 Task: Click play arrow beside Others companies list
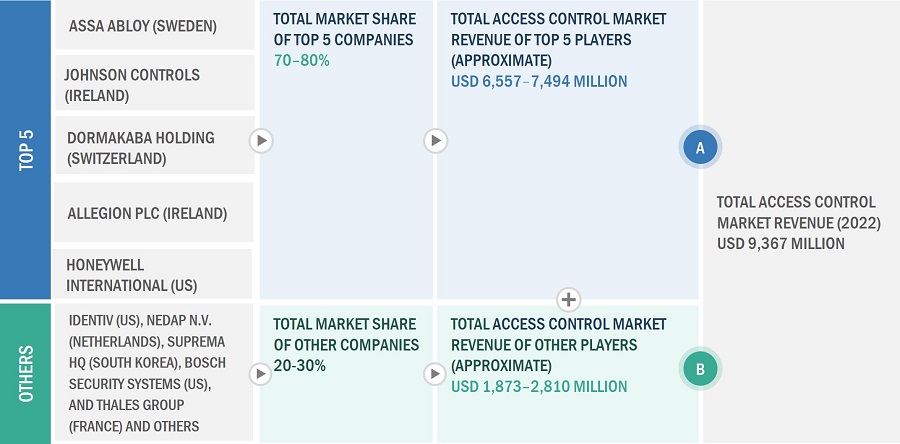pyautogui.click(x=261, y=374)
